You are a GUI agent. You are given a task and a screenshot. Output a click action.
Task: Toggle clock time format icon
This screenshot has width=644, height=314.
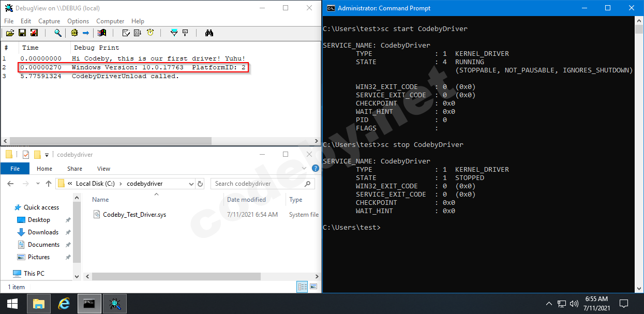(150, 33)
